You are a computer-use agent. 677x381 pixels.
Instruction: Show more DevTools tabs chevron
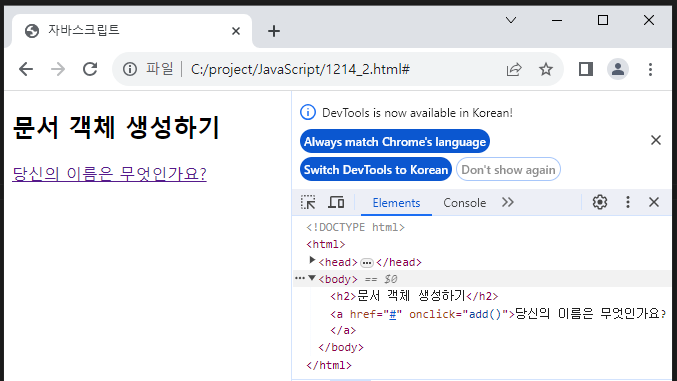508,202
